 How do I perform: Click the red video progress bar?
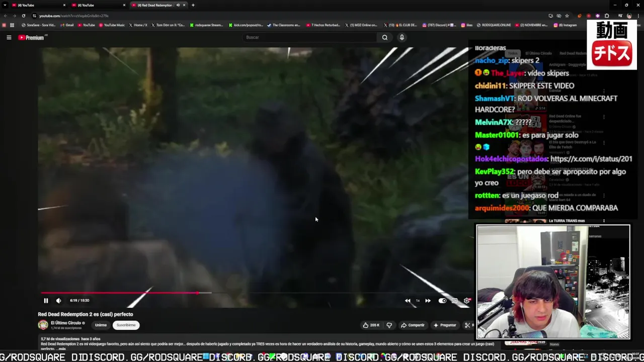click(x=120, y=293)
